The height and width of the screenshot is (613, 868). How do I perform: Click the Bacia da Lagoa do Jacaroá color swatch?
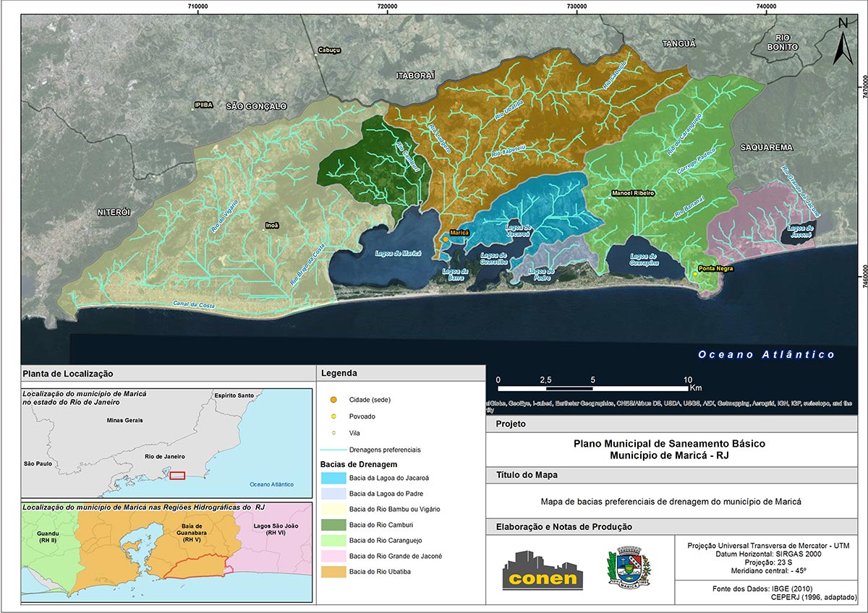(x=332, y=479)
